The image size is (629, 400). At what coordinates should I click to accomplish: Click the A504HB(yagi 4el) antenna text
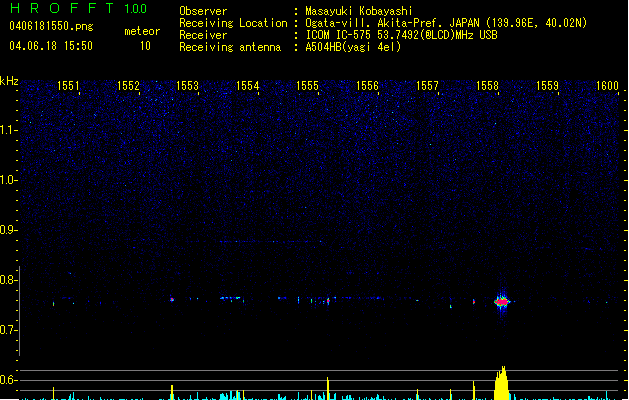point(353,47)
